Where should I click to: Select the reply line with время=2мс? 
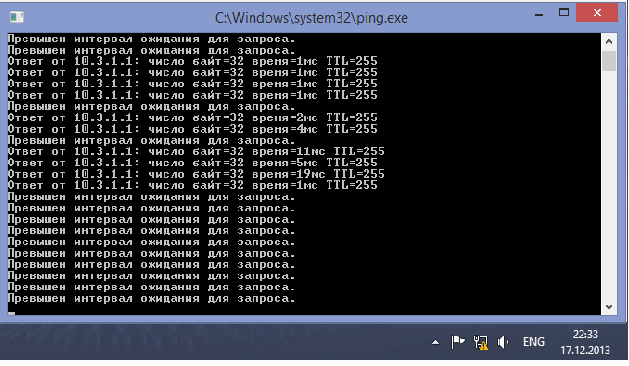(193, 118)
